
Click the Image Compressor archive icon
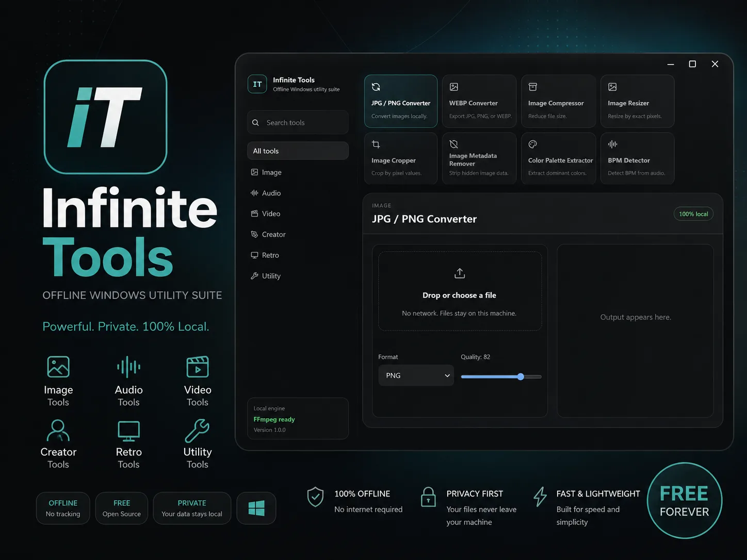point(533,87)
